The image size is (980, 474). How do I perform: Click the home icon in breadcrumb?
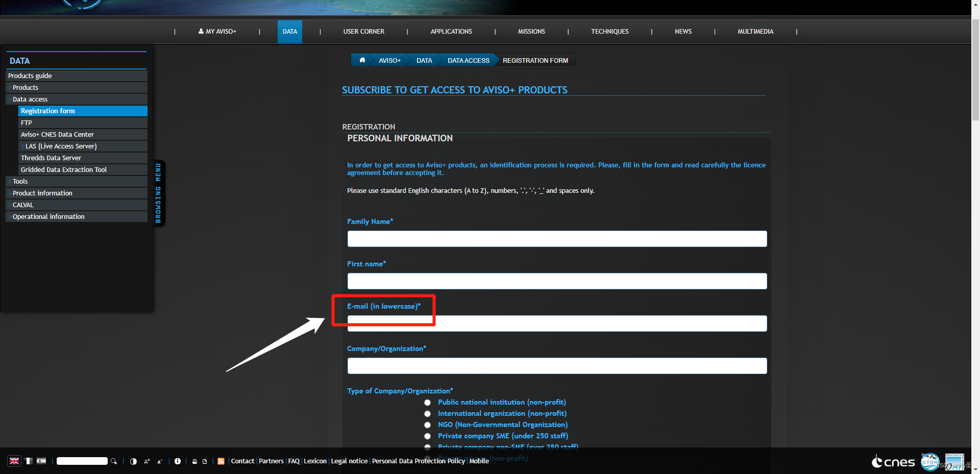(362, 60)
